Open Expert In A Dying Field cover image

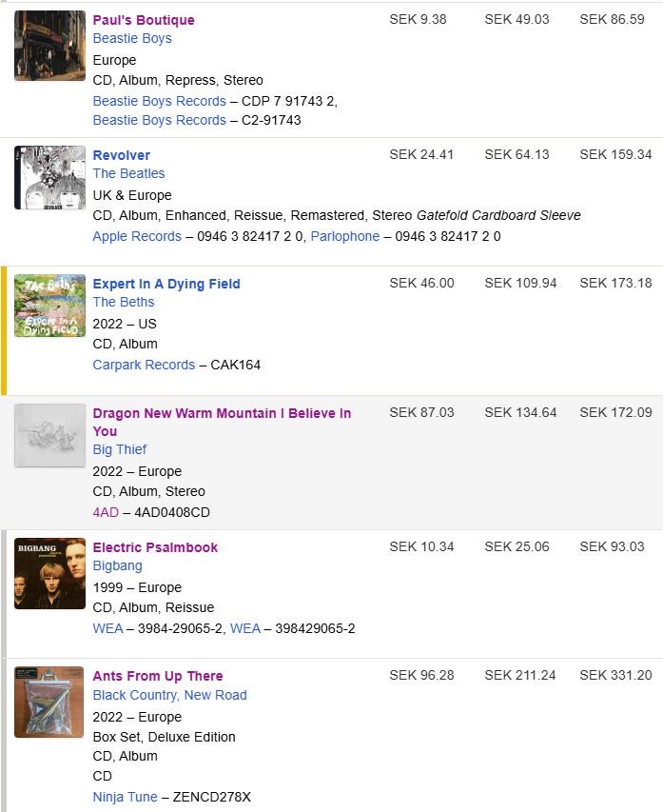49,306
